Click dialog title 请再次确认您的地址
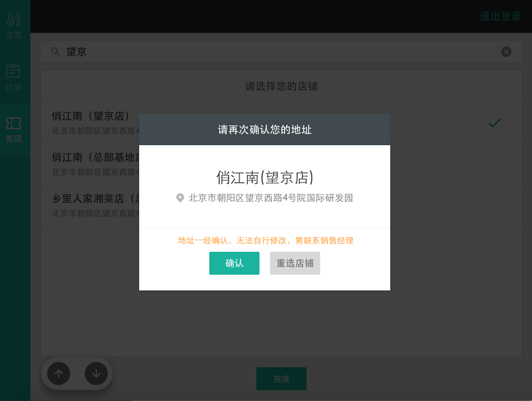 coord(265,130)
